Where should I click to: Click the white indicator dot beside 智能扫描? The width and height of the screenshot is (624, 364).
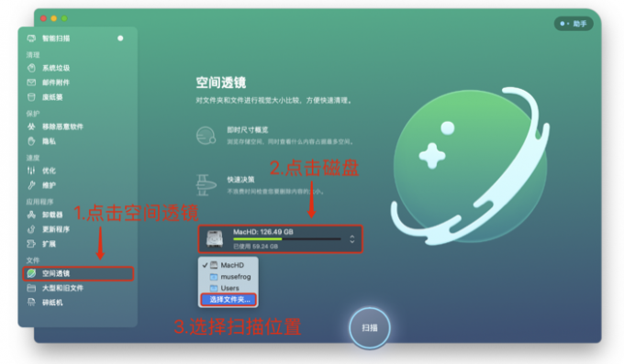click(120, 39)
